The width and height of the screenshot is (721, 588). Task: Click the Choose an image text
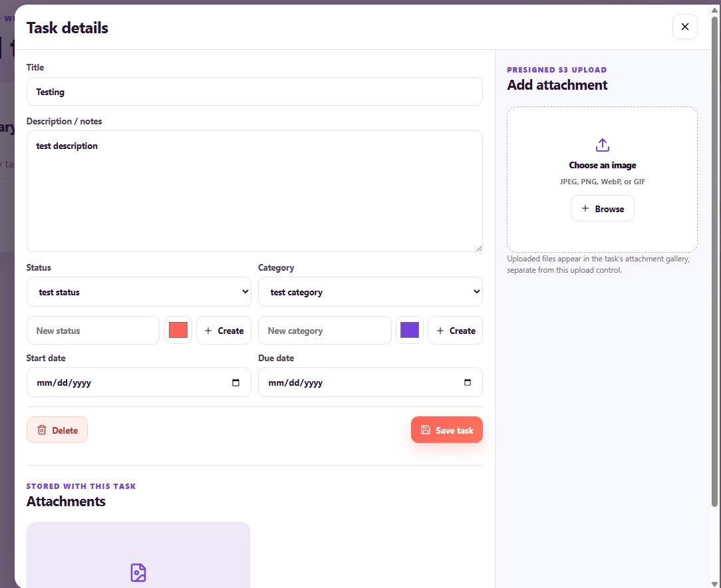(x=603, y=165)
